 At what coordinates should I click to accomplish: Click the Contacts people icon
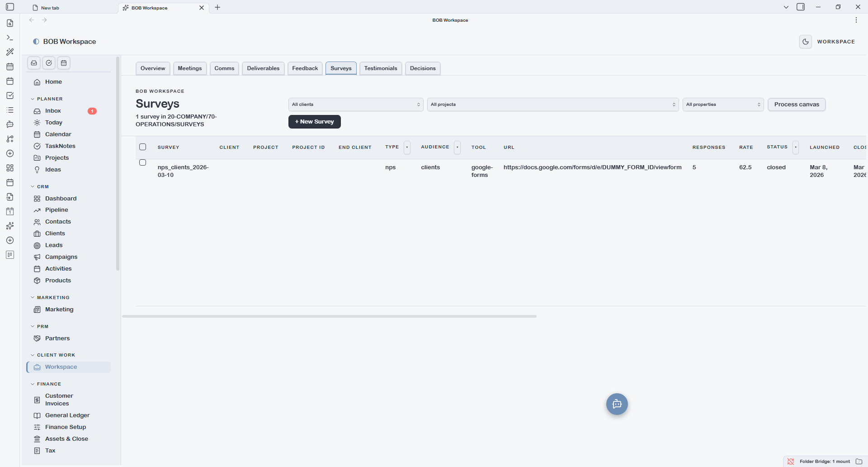(x=37, y=222)
